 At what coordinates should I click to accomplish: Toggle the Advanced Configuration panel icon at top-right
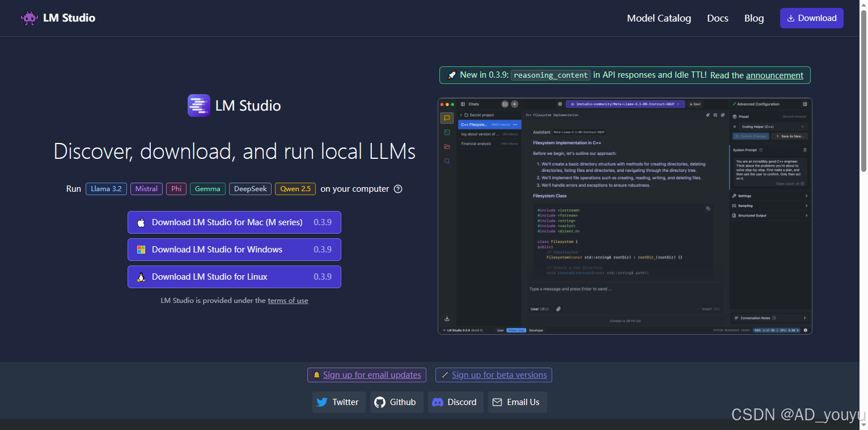(805, 104)
